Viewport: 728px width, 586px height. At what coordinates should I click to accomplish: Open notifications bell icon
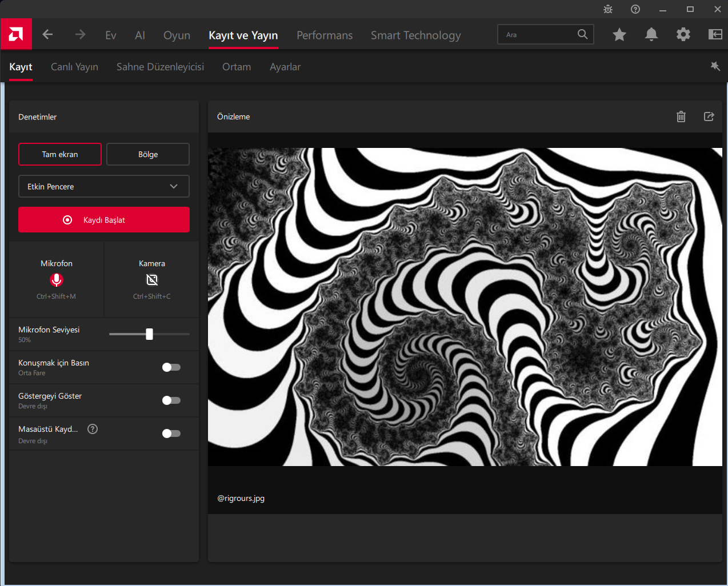point(651,35)
